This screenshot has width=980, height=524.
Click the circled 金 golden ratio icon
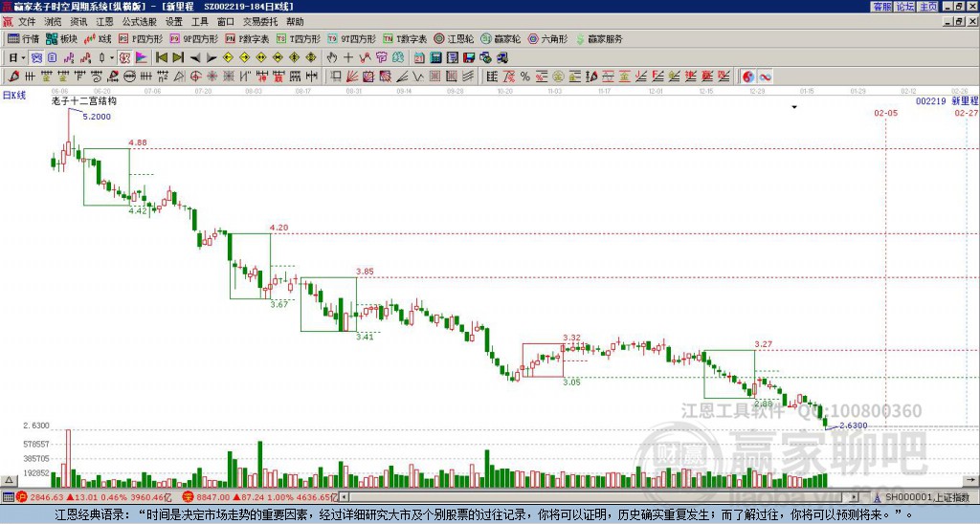pos(558,76)
